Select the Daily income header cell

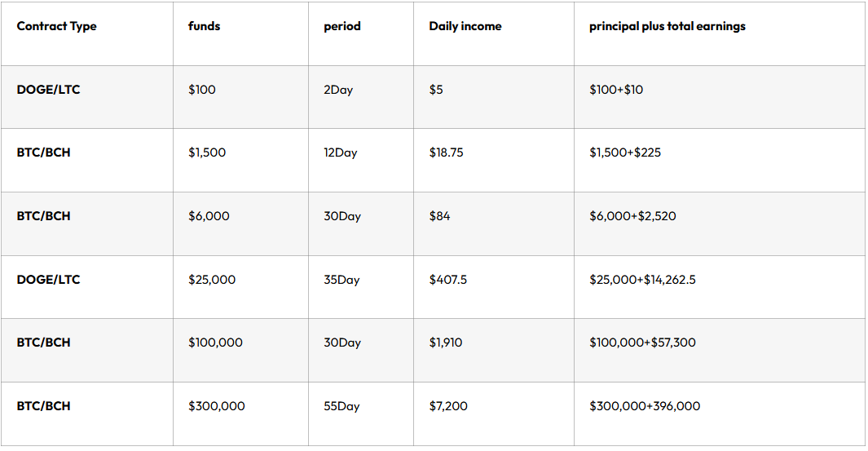point(465,26)
